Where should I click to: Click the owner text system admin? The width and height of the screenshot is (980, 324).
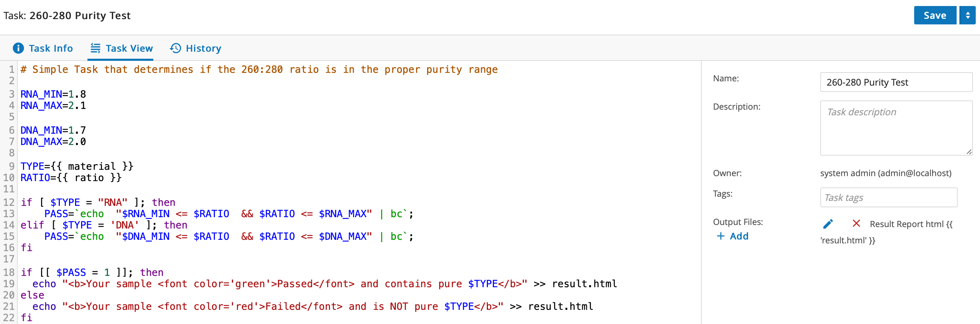click(x=886, y=173)
